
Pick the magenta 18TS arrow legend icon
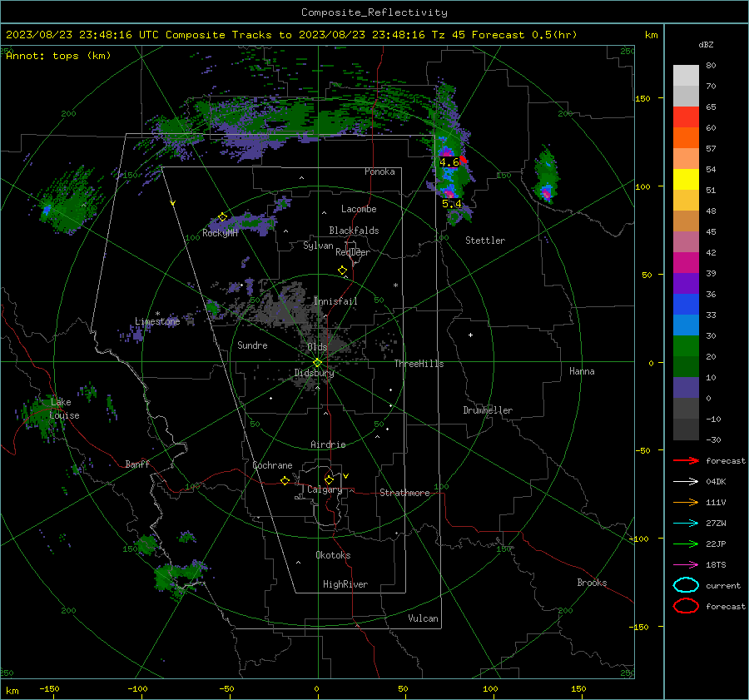tap(686, 565)
